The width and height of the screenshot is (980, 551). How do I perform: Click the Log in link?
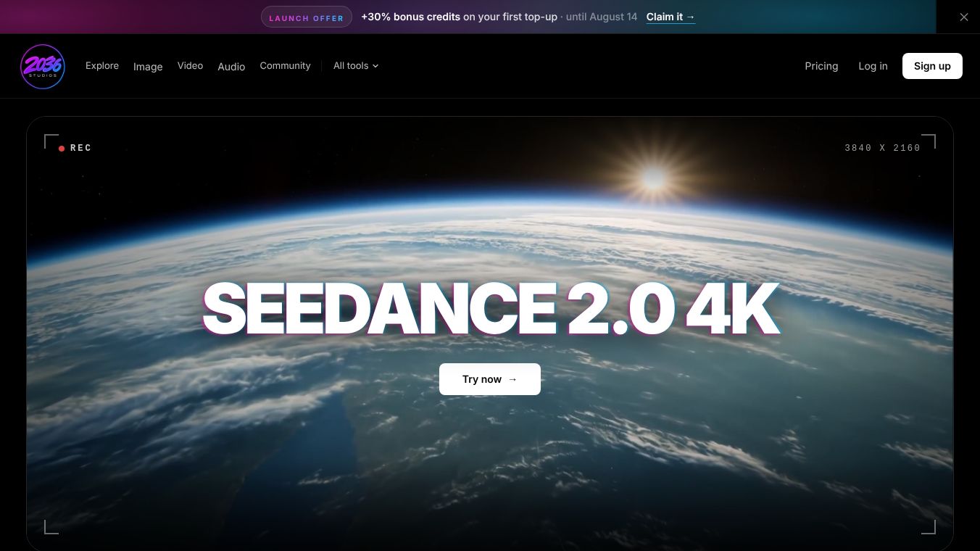[873, 66]
